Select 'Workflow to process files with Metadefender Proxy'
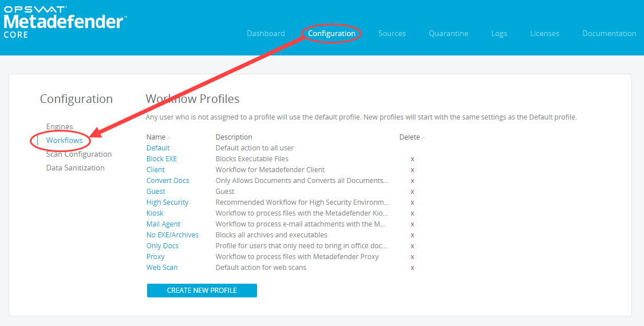The width and height of the screenshot is (644, 326). pyautogui.click(x=297, y=257)
